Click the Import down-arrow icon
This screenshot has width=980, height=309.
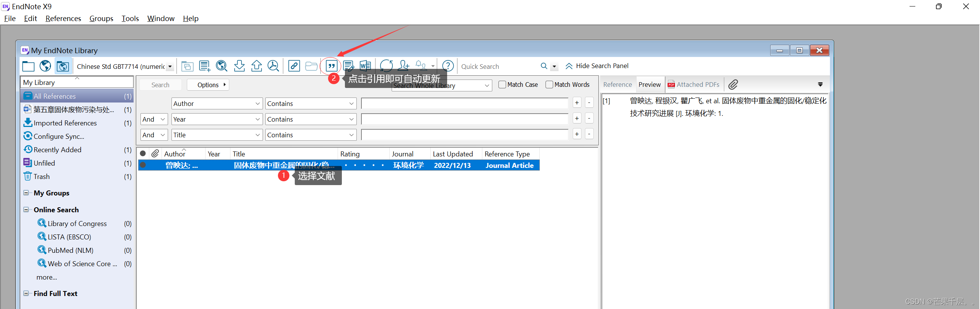(239, 66)
